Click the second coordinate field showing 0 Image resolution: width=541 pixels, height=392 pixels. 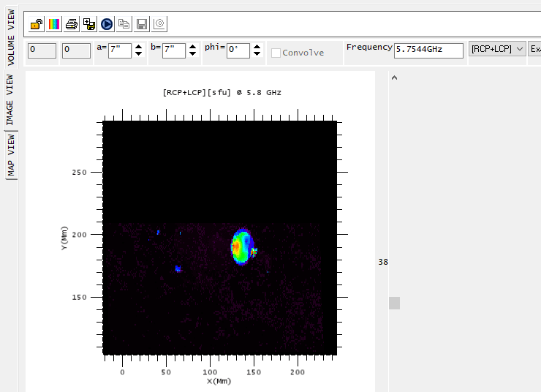coord(76,50)
